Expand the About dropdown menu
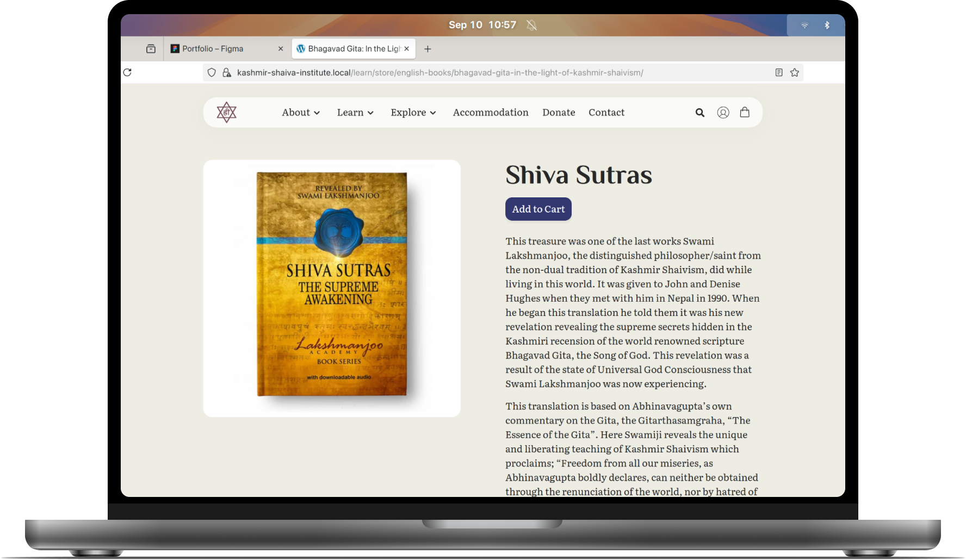The image size is (966, 560). [301, 113]
